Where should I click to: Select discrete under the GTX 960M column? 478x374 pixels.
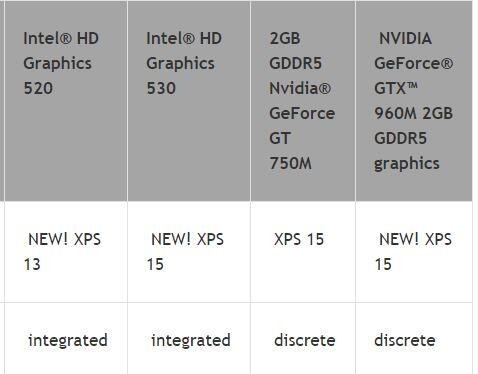(x=405, y=340)
